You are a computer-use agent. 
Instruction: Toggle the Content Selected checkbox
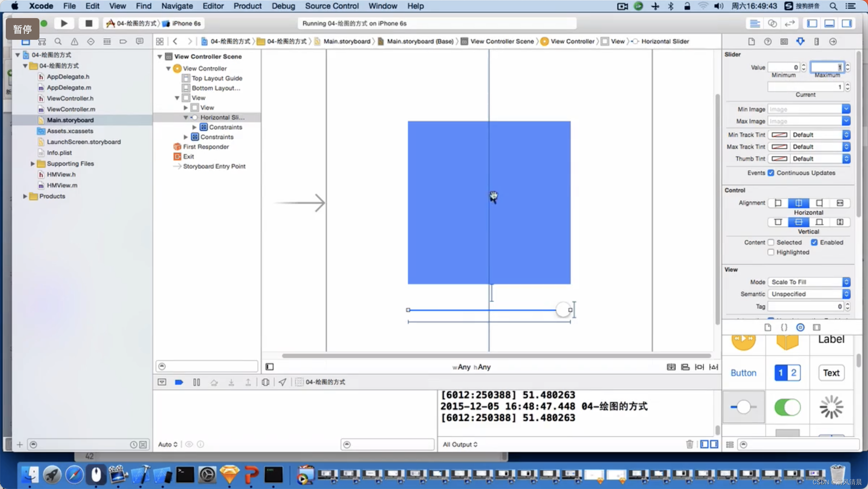pos(771,242)
